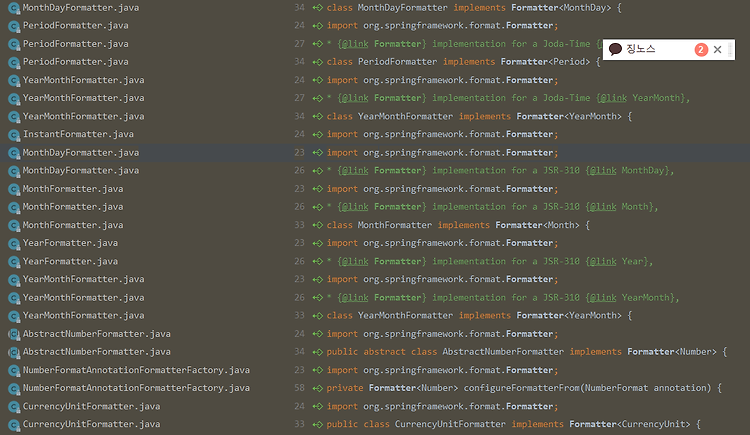Click class icon of PeriodFormatter.java line 34 row
Viewport: 750px width, 435px height.
(x=14, y=62)
